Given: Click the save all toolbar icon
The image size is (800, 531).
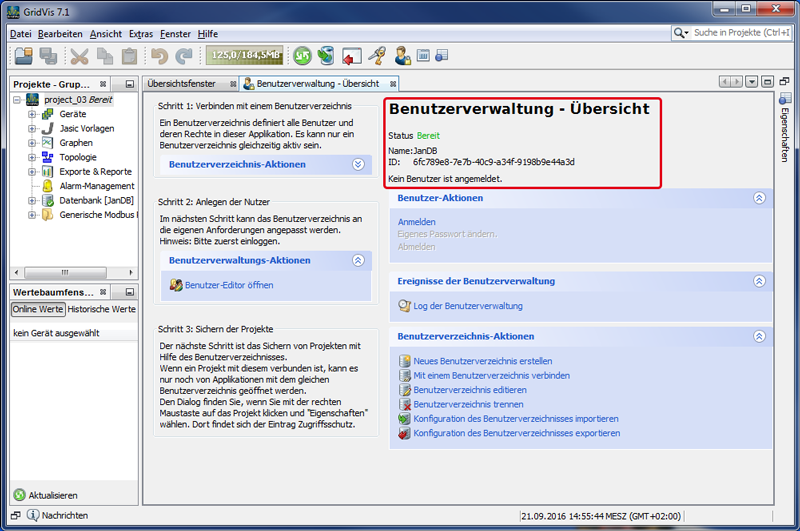Looking at the screenshot, I should pos(49,56).
